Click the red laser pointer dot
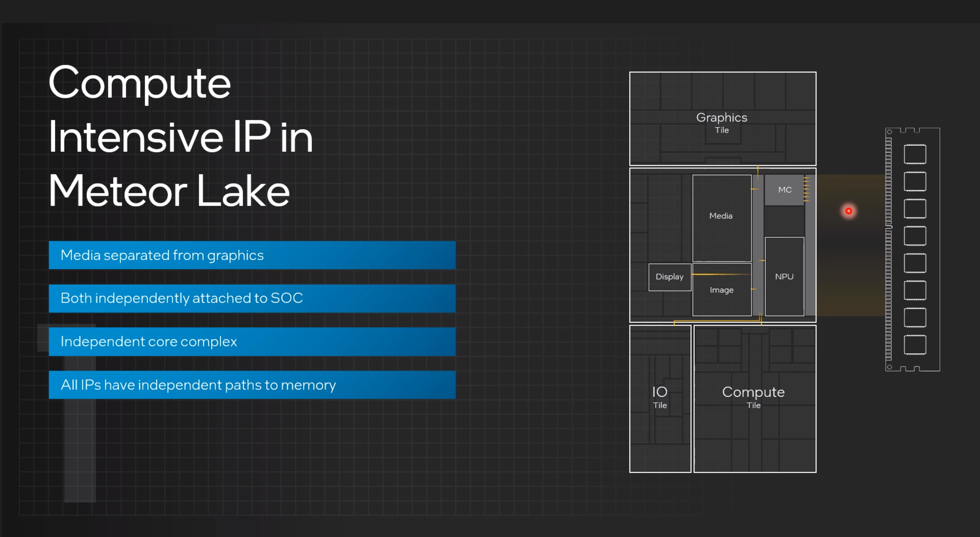Image resolution: width=980 pixels, height=537 pixels. coord(848,211)
